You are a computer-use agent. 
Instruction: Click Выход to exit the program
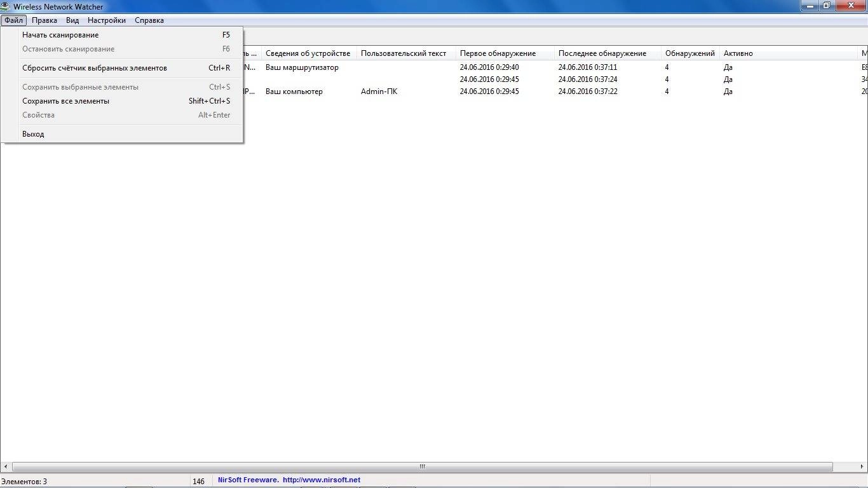pyautogui.click(x=122, y=134)
